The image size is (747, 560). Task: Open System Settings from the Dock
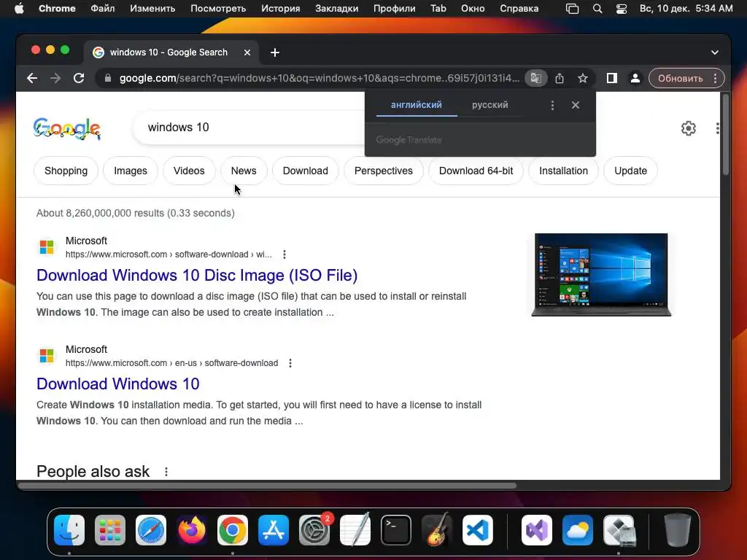[x=314, y=530]
